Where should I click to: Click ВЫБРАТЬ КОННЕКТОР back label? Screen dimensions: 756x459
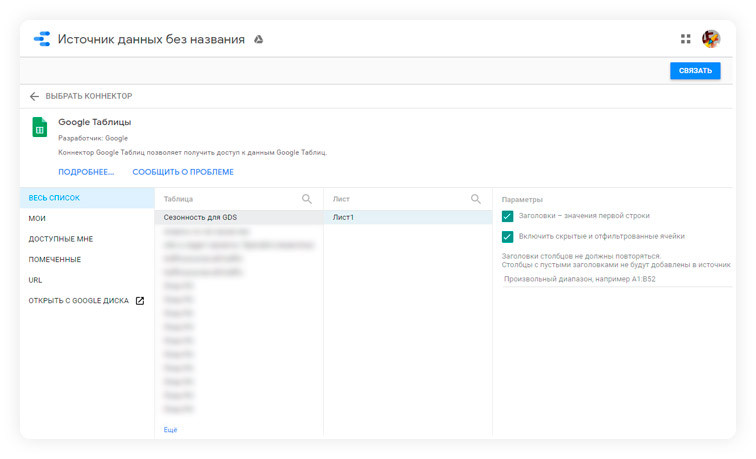pyautogui.click(x=89, y=96)
